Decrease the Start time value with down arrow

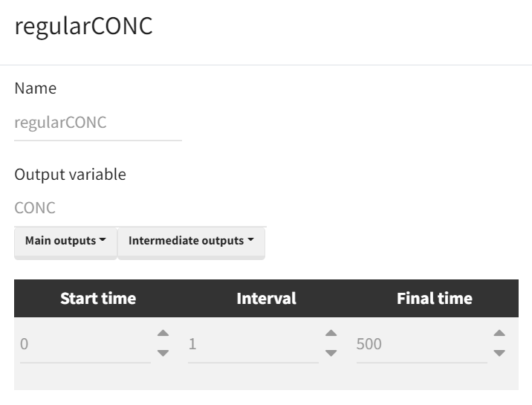[163, 353]
